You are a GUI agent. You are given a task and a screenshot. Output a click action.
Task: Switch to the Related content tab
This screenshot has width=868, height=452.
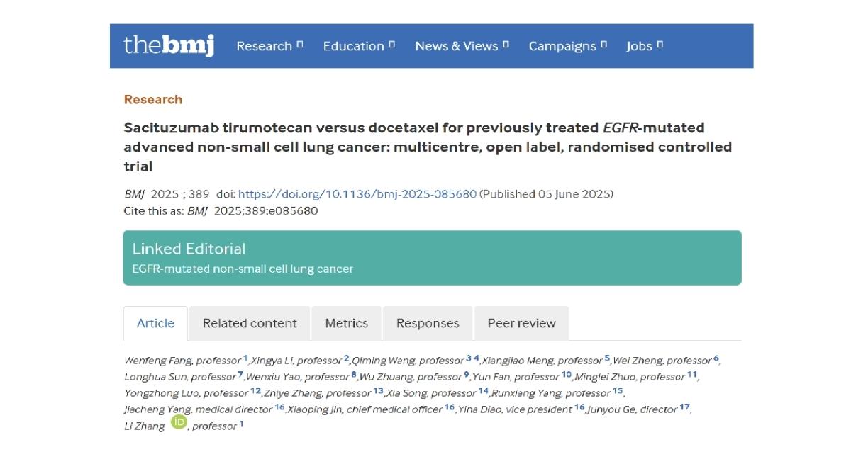click(x=250, y=324)
